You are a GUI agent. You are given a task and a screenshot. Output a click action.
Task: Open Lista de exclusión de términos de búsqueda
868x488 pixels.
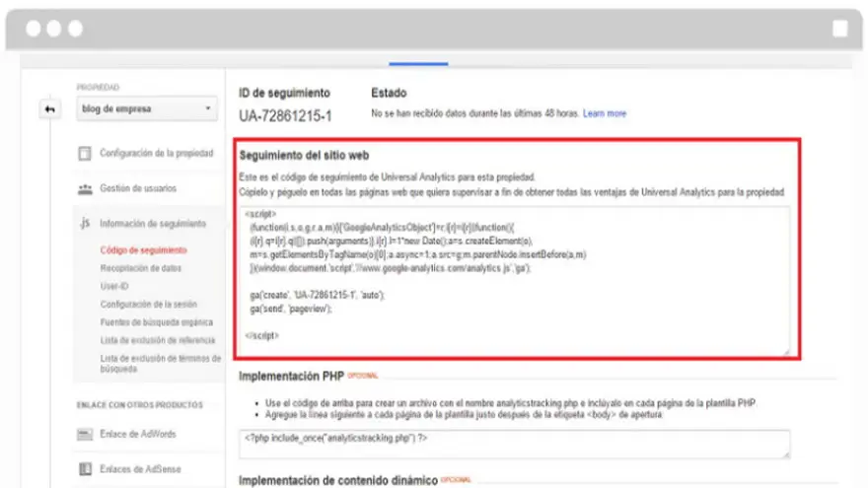click(x=161, y=364)
